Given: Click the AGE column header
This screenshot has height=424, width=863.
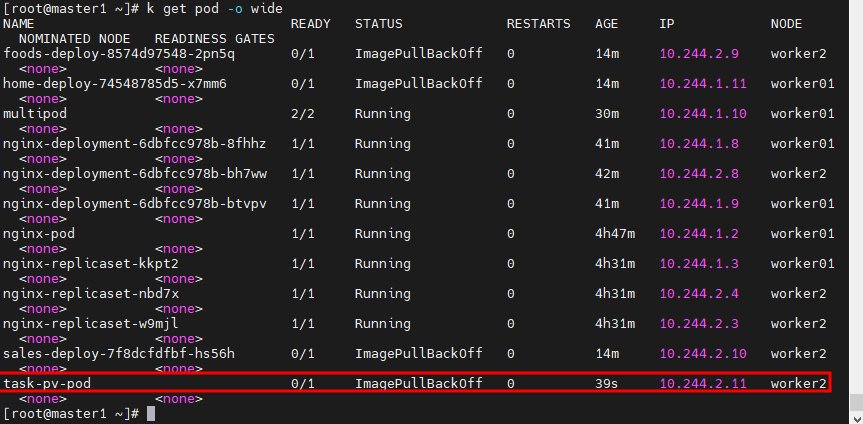Looking at the screenshot, I should pos(607,24).
